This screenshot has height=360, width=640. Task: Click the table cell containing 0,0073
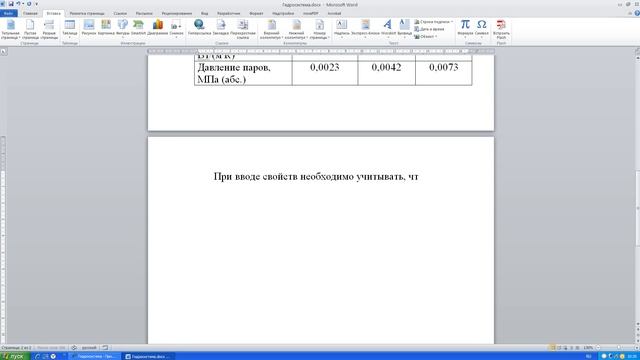[444, 73]
